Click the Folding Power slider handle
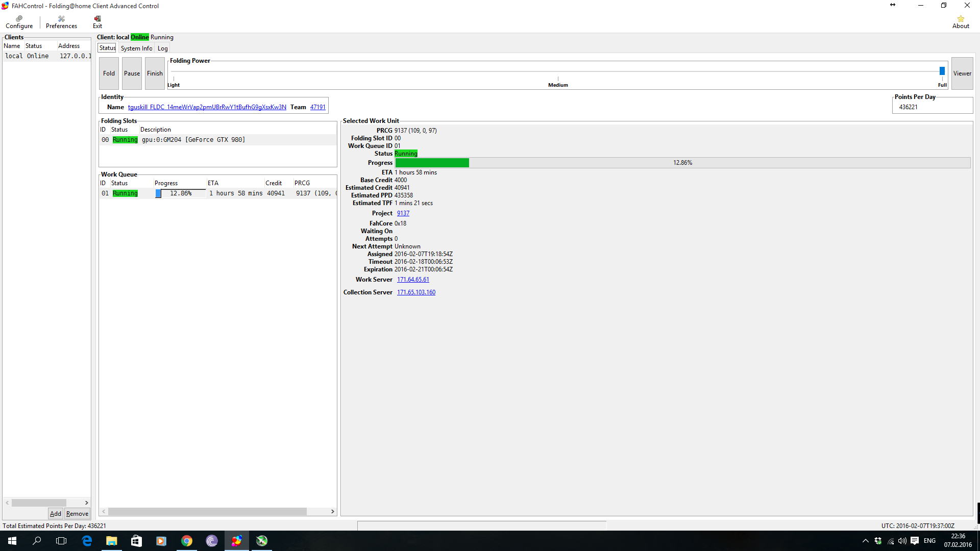This screenshot has width=980, height=551. pyautogui.click(x=942, y=71)
